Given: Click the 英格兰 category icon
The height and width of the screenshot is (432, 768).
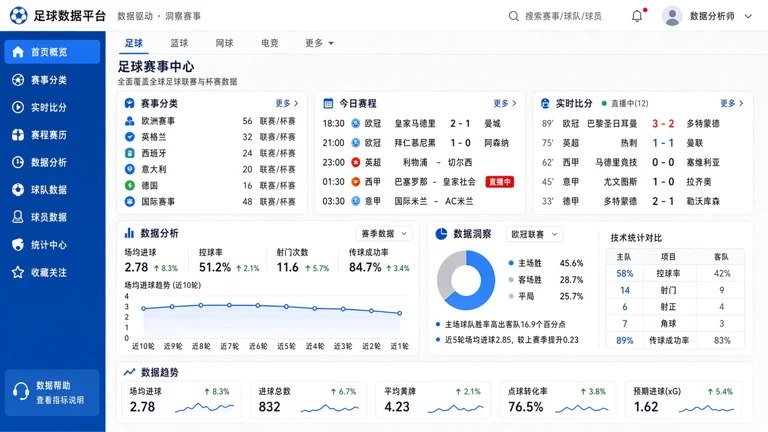Looking at the screenshot, I should 130,137.
